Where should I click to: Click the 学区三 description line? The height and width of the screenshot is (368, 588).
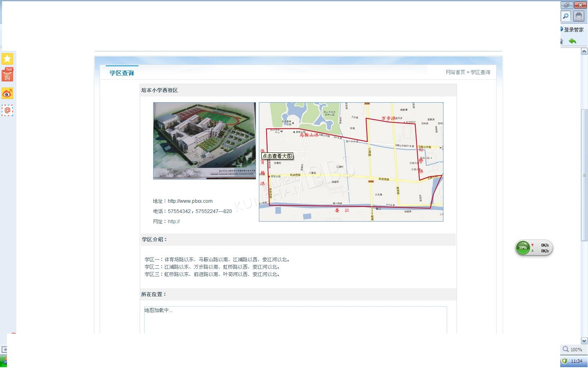(x=213, y=274)
